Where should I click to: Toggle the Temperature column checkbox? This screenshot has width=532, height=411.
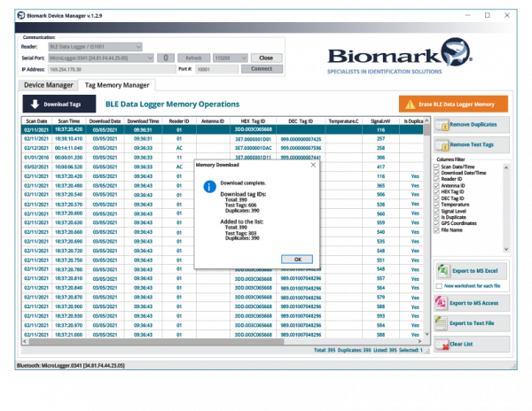(436, 205)
